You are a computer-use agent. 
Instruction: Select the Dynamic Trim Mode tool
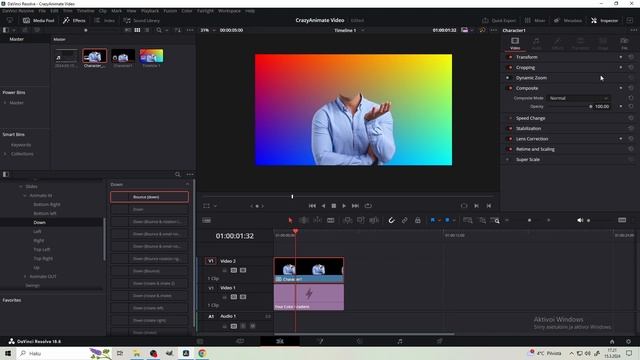[x=317, y=220]
